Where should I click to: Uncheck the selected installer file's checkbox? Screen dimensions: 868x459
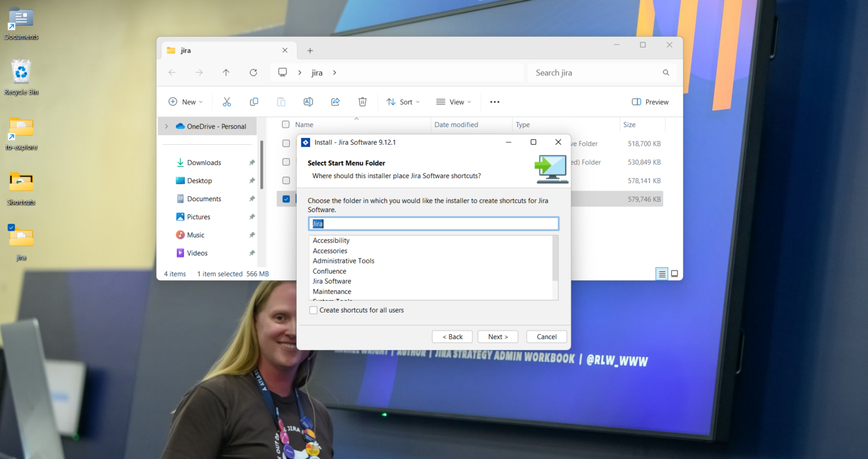coord(286,198)
